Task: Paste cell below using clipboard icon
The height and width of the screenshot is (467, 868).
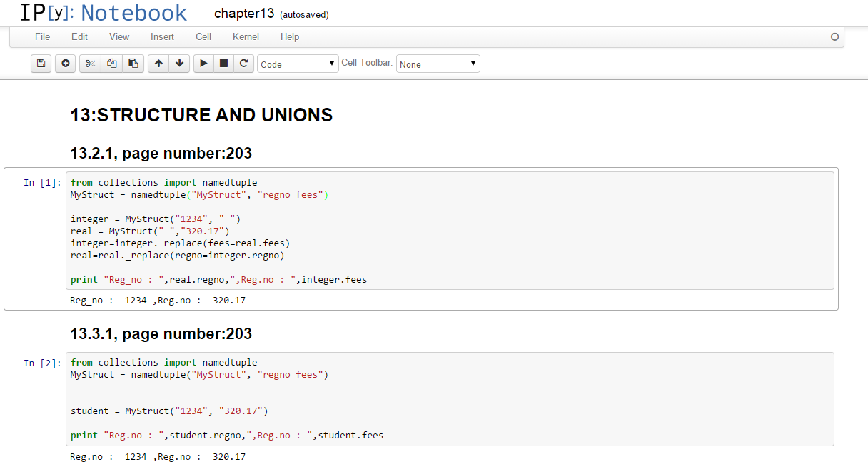Action: tap(133, 64)
